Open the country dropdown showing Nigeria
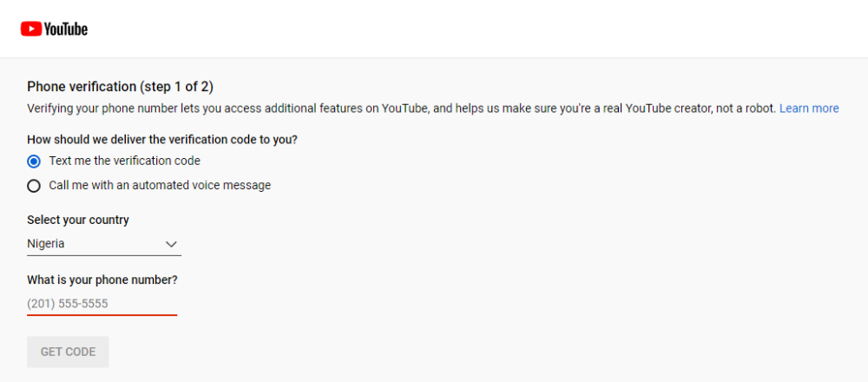Viewport: 868px width, 382px height. (104, 244)
